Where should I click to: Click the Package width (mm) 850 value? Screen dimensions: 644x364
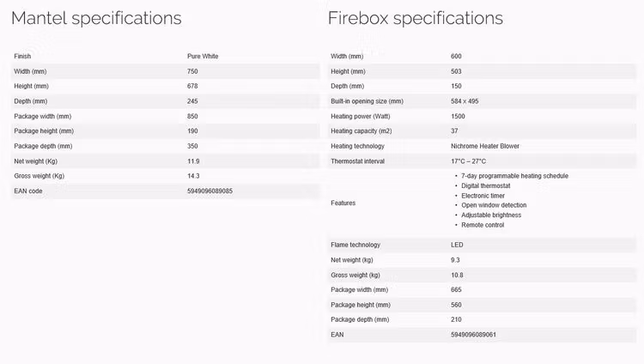192,116
